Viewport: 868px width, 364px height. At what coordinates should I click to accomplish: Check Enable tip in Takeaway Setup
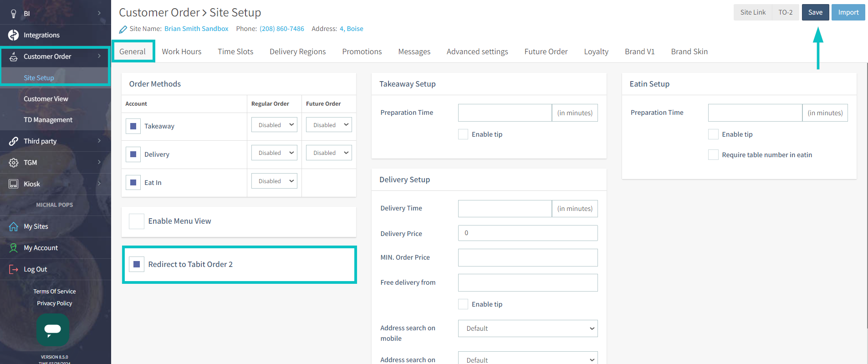pos(463,134)
